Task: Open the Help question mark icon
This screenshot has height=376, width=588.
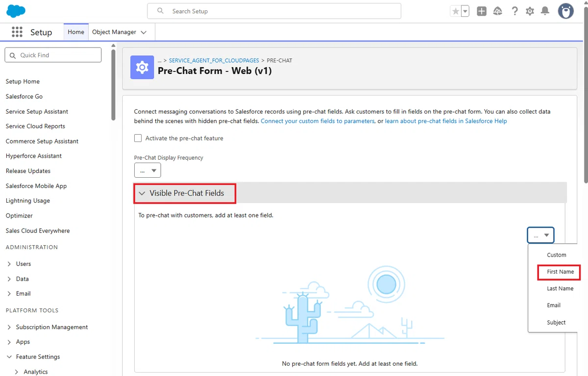Action: (x=514, y=11)
